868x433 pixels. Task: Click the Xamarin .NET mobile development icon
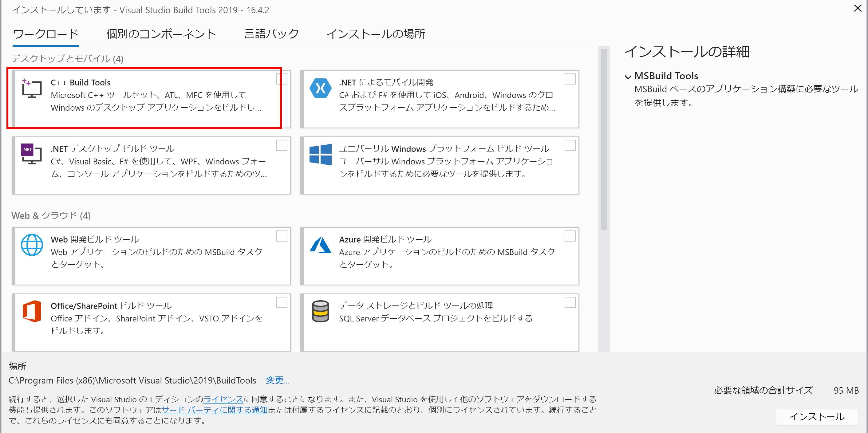[321, 88]
